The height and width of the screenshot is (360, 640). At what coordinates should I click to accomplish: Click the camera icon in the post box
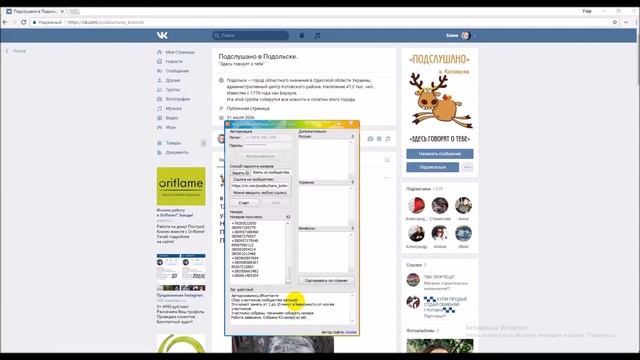(370, 139)
